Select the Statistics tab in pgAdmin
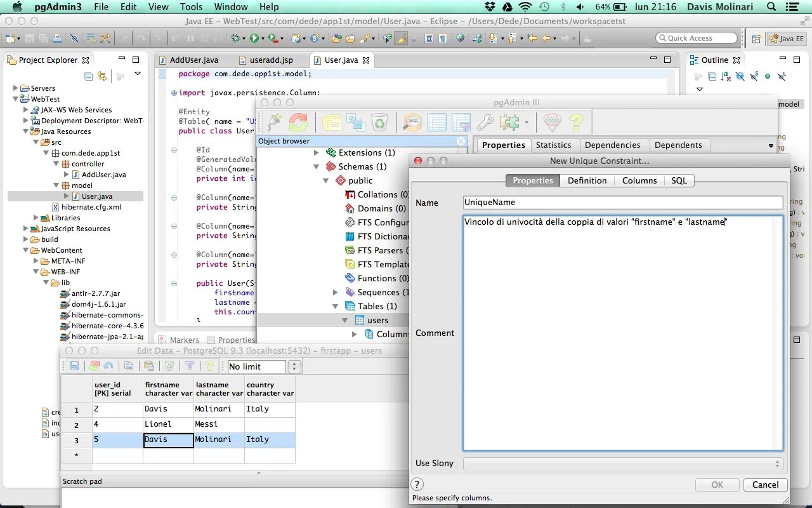 (553, 145)
